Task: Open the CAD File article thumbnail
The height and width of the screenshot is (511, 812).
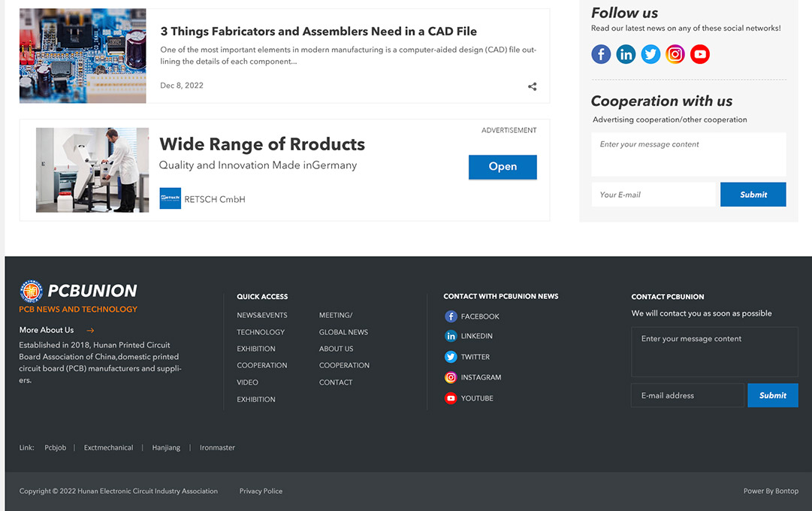Action: [x=83, y=56]
